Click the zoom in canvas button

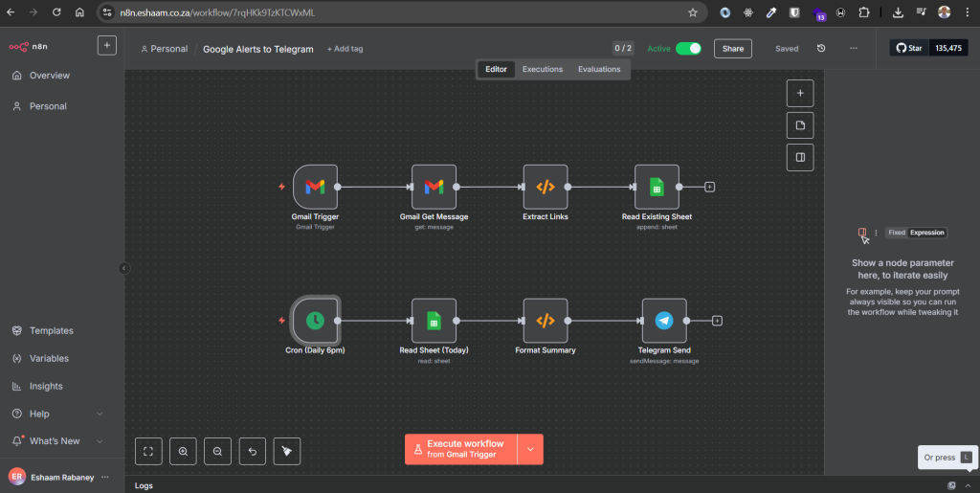[183, 450]
